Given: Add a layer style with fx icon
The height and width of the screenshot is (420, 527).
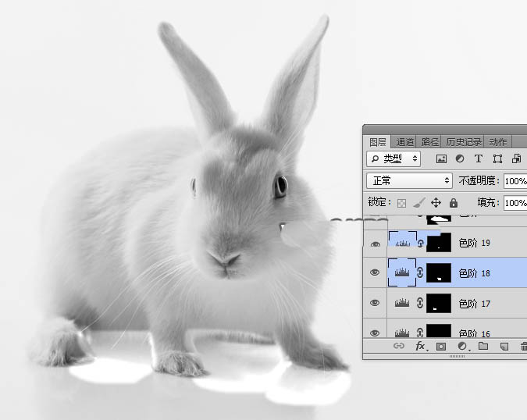Looking at the screenshot, I should tap(420, 346).
